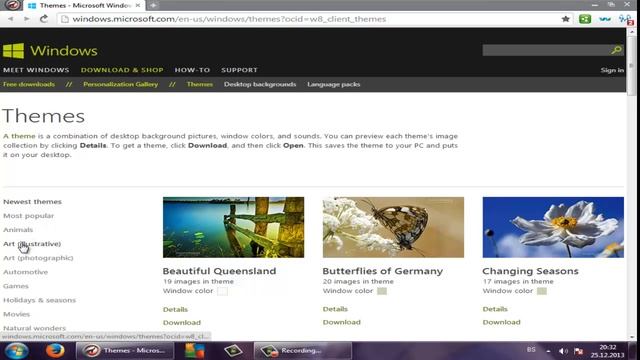Open the Butterflies of Germany thumbnail
Screen dimensions: 640x360
pos(393,227)
